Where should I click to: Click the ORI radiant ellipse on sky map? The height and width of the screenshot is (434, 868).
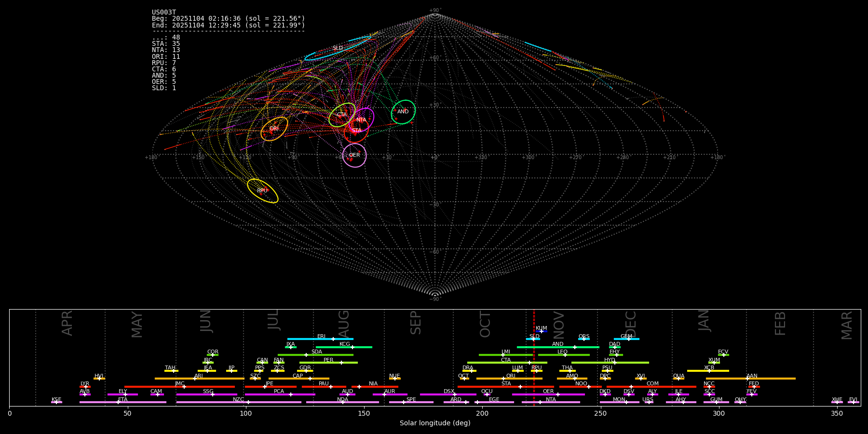coord(274,129)
